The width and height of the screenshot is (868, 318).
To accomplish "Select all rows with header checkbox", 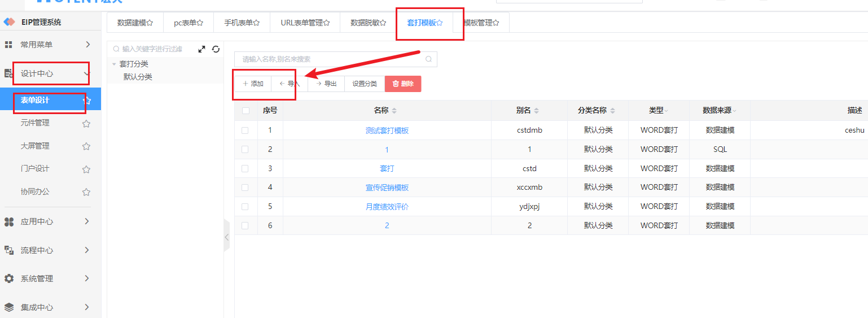I will click(x=246, y=111).
